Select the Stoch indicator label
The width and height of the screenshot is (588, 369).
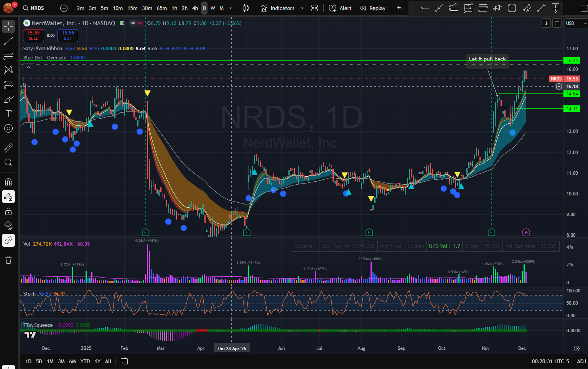29,294
